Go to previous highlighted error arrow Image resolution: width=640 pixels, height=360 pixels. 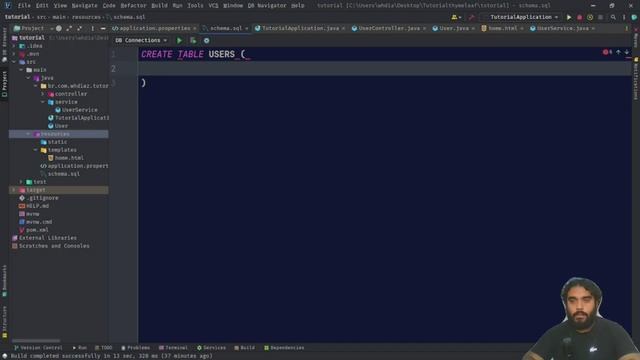coord(618,52)
